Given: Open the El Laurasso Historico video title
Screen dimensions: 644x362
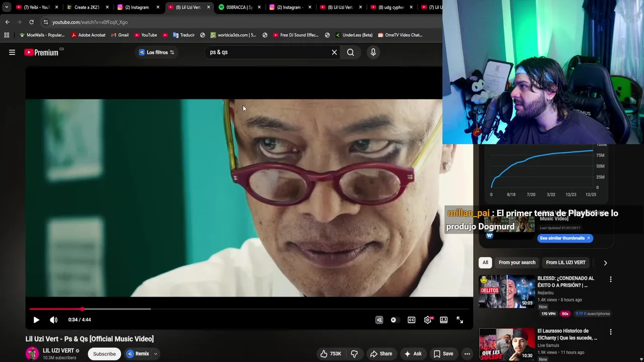Looking at the screenshot, I should point(567,334).
